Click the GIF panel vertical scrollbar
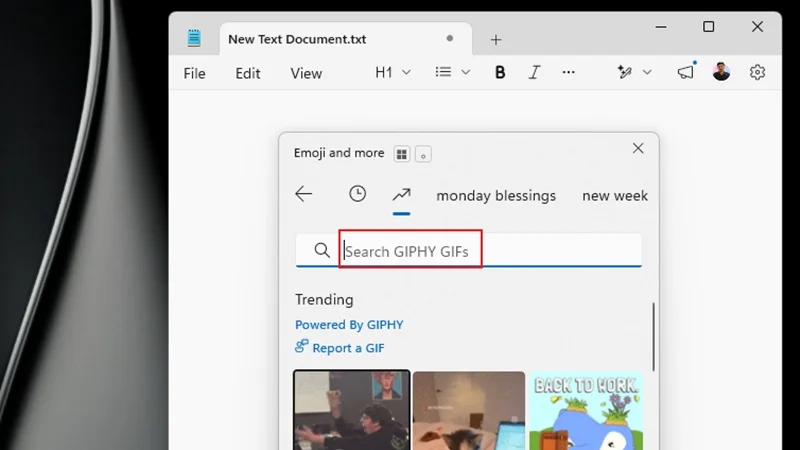Viewport: 800px width, 450px height. pos(653,337)
